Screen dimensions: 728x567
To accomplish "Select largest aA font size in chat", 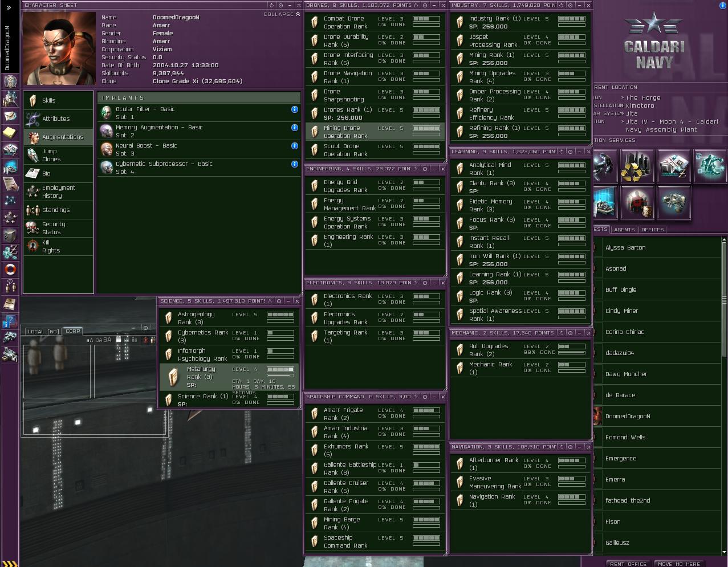I will [107, 340].
